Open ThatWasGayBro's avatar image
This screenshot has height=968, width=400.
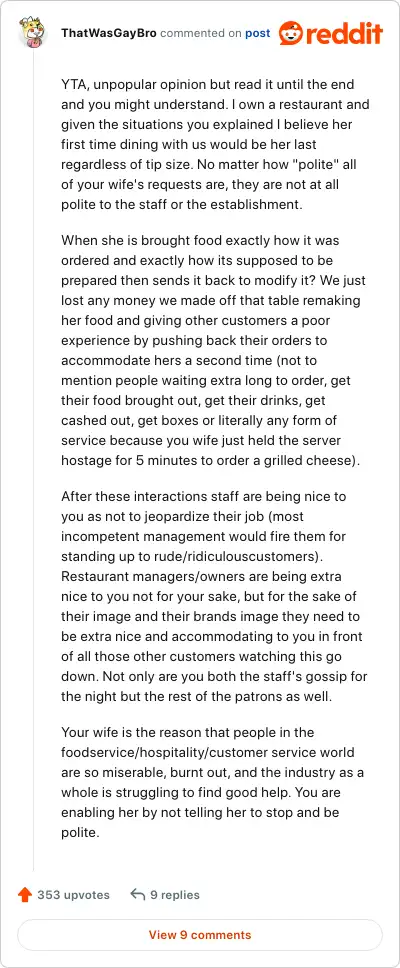click(33, 33)
